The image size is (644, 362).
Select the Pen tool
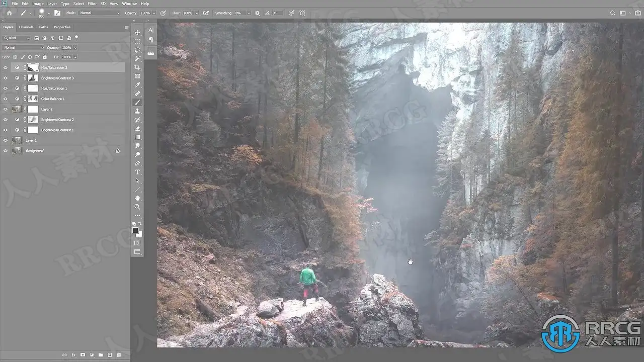coord(137,163)
